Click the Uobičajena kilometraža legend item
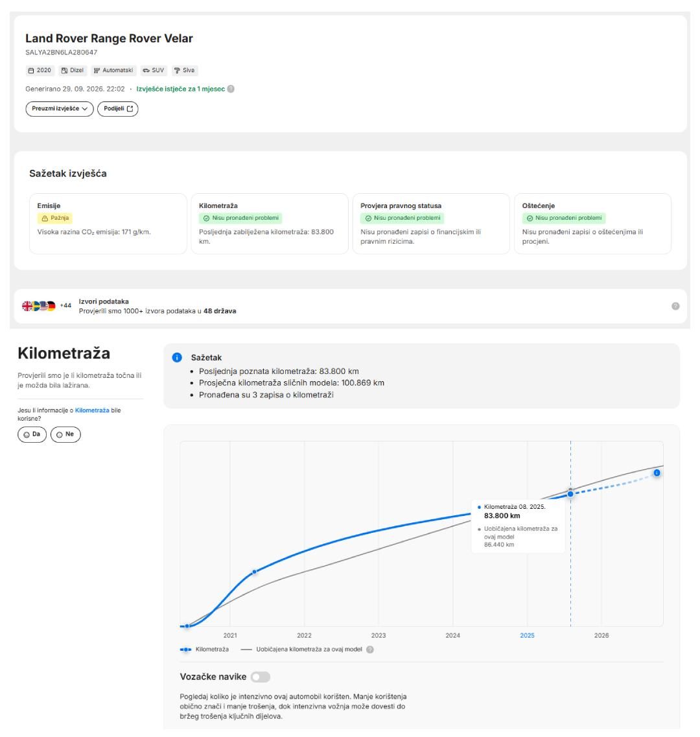Screen dimensions: 700x737 (x=301, y=649)
